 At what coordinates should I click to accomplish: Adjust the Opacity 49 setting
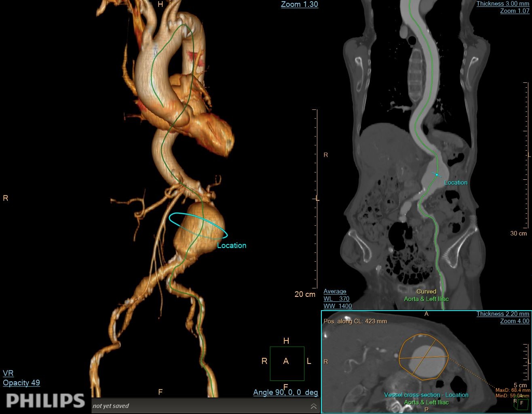[21, 382]
